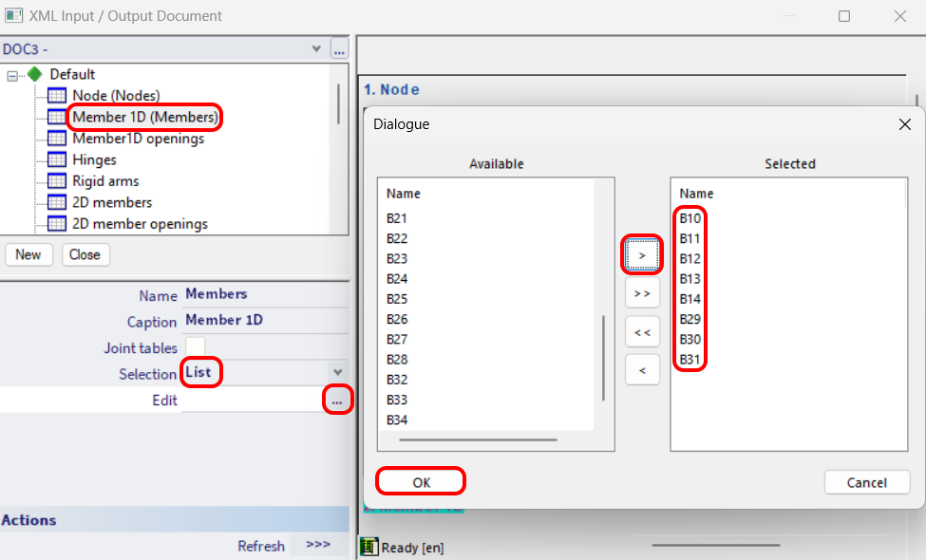This screenshot has width=926, height=560.
Task: Select B24 in Available list
Action: [x=397, y=278]
